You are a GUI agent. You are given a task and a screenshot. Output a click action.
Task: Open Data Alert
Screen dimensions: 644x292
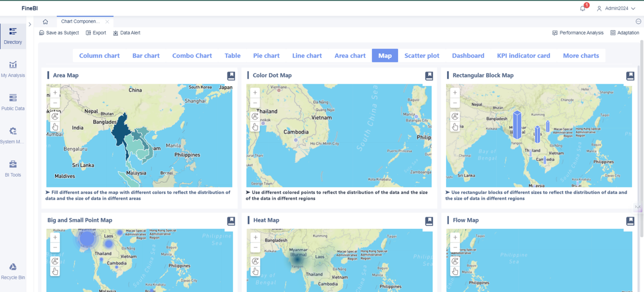pos(127,33)
